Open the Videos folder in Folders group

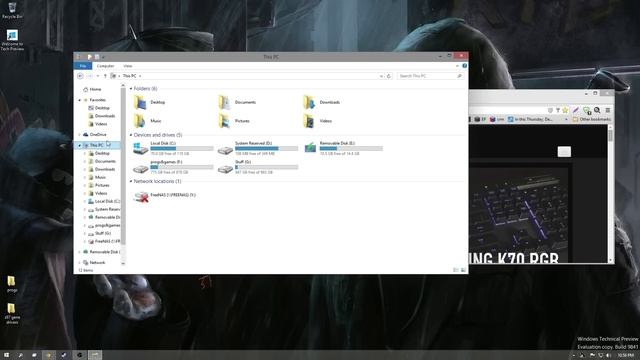coord(318,121)
